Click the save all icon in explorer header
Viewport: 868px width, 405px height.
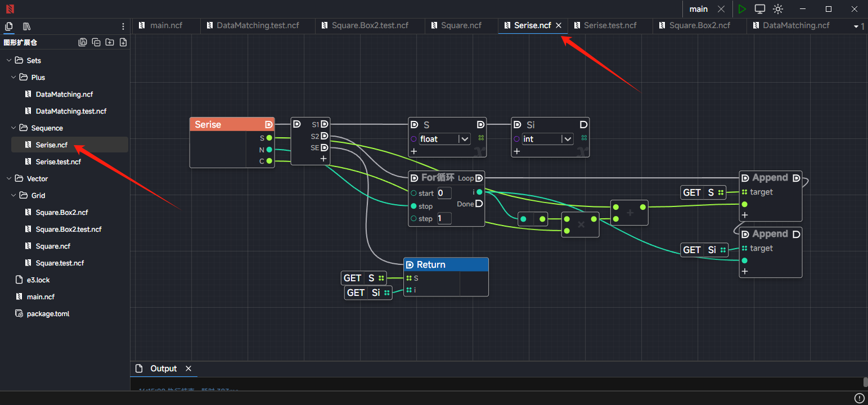(83, 42)
